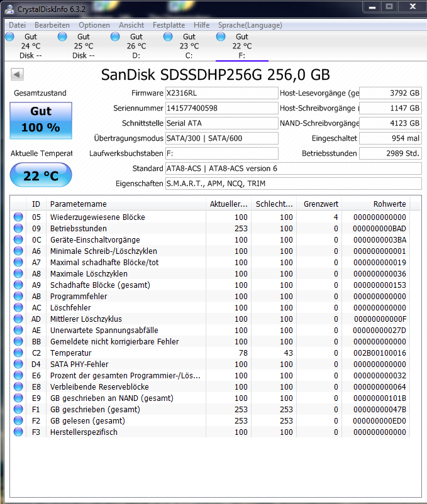Select the Mittlerer Löschzyklus parameter name
Screen dimensions: 427x504
pyautogui.click(x=86, y=319)
